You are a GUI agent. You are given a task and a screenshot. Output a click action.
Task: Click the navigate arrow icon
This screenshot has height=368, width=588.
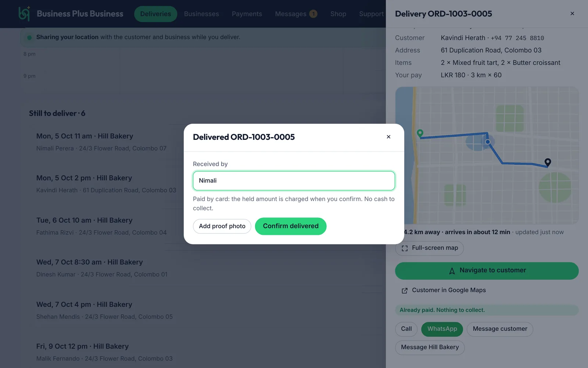[x=452, y=271]
